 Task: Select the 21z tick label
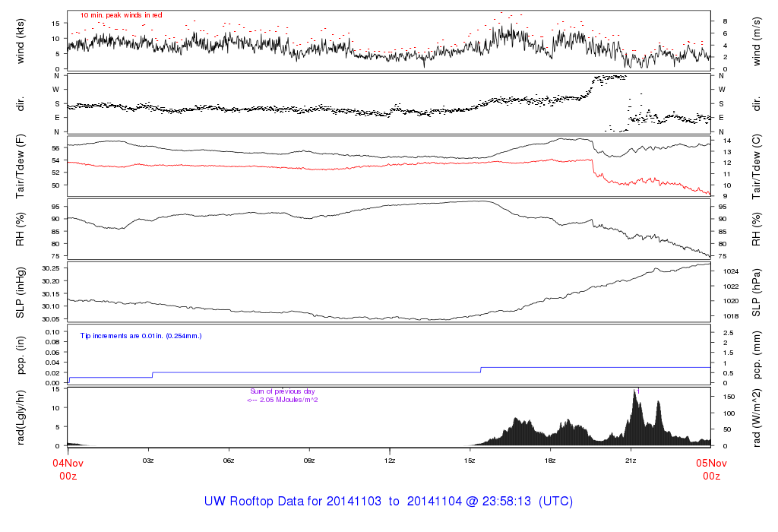(x=631, y=461)
